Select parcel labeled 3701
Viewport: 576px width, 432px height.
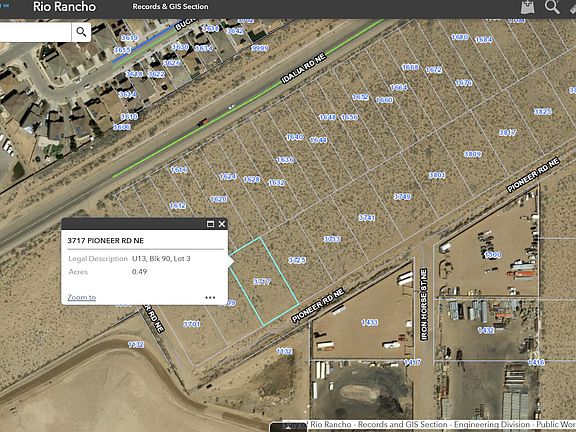point(192,324)
